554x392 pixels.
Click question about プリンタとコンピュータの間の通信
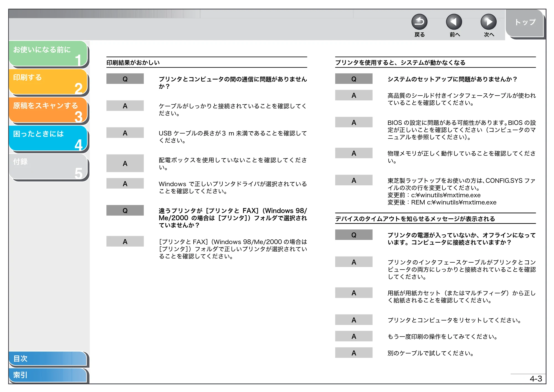(233, 83)
